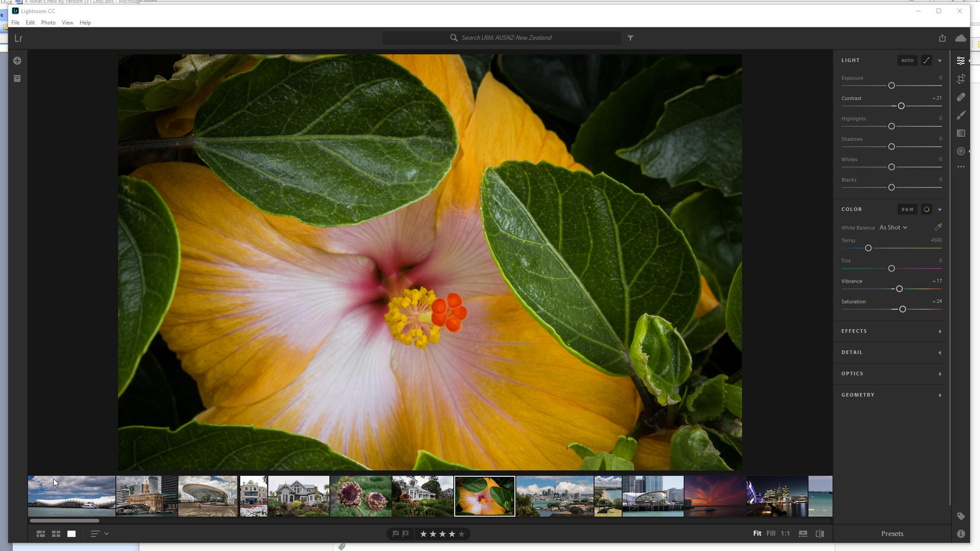Select the Brush adjustment tool
Viewport: 980px width, 551px height.
(x=961, y=115)
